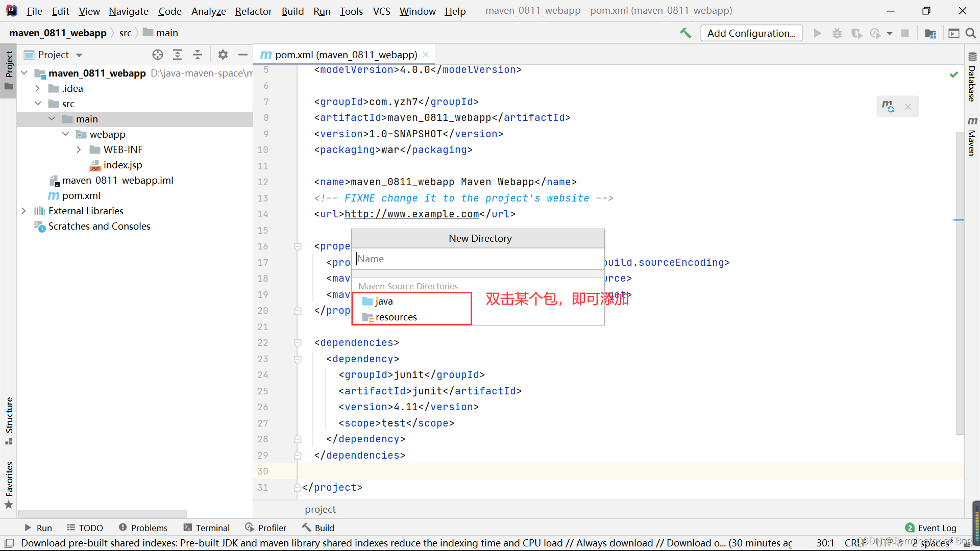Expand the External Libraries tree node
The image size is (980, 551).
(24, 211)
